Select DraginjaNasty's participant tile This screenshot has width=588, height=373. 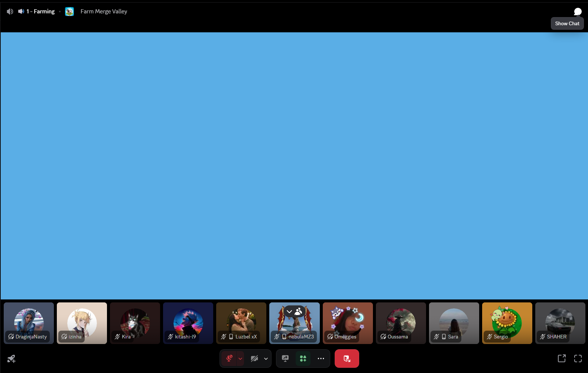tap(29, 323)
